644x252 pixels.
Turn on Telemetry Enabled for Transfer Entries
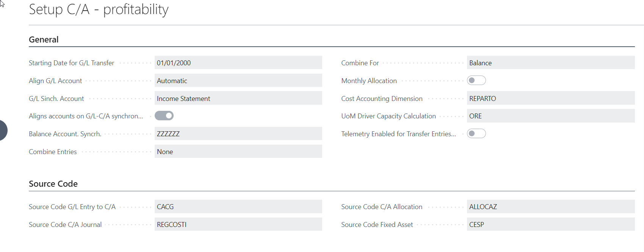pyautogui.click(x=476, y=134)
